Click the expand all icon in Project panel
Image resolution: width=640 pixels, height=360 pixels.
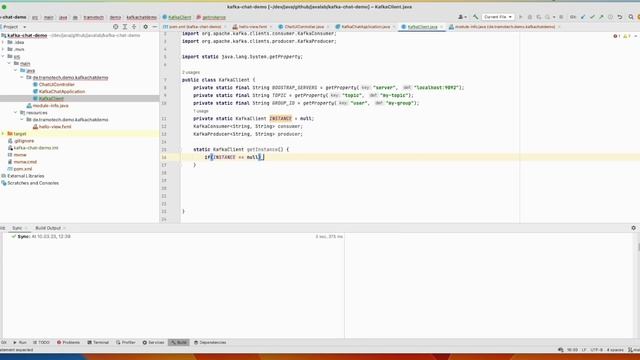(x=125, y=27)
